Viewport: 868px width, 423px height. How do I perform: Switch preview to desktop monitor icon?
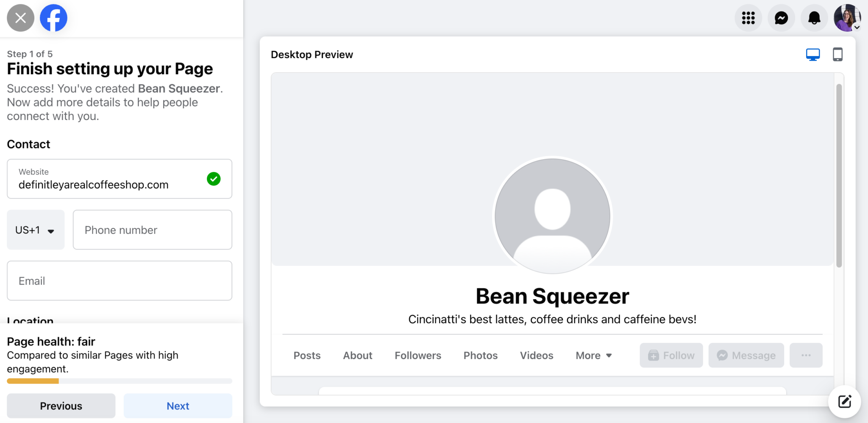click(x=812, y=54)
